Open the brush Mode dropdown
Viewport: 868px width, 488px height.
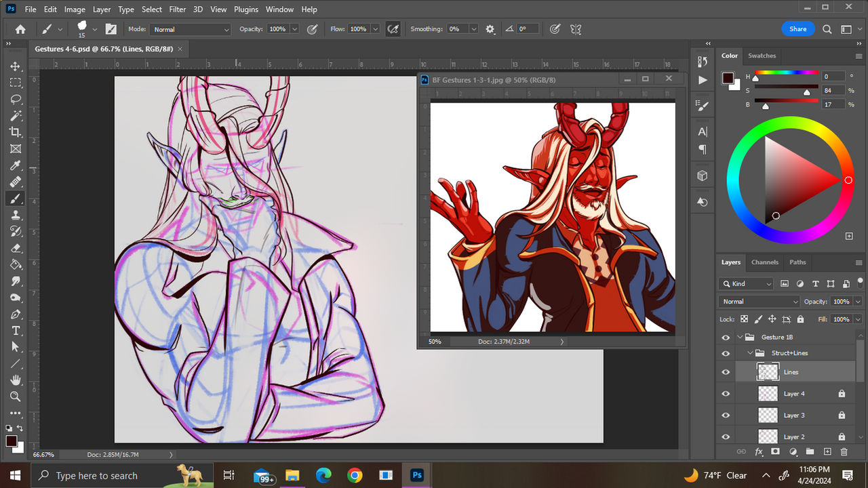(x=190, y=28)
